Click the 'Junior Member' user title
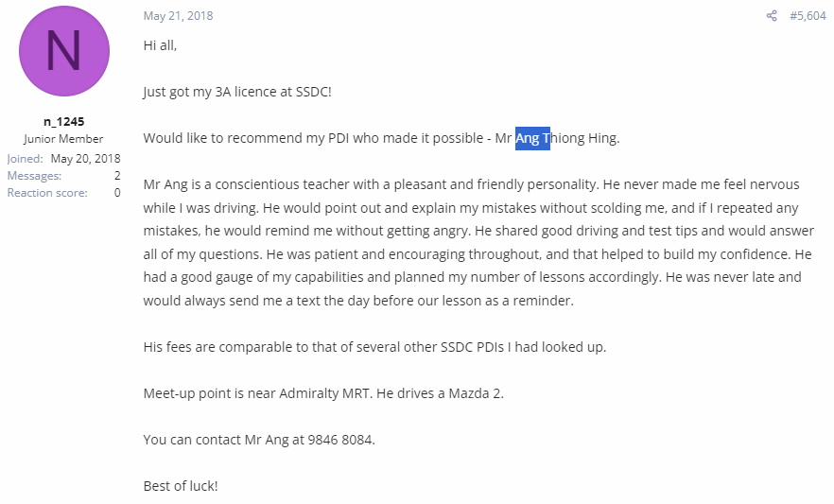The image size is (834, 504). (63, 139)
